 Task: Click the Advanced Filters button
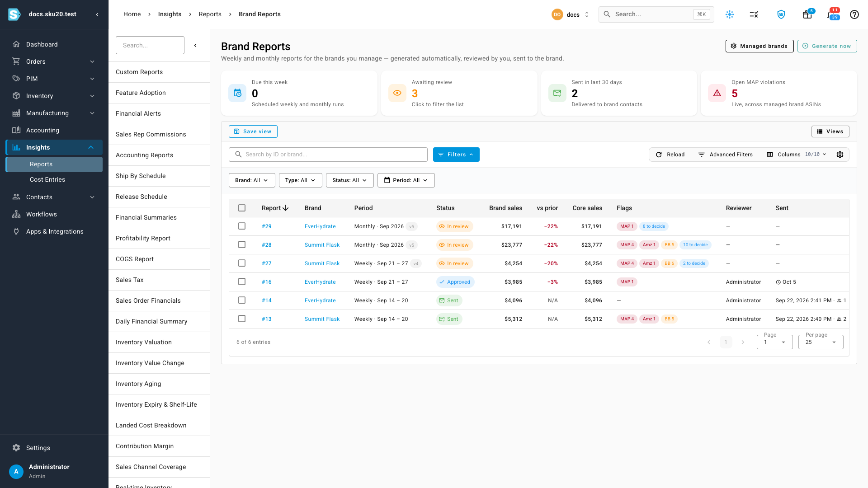tap(725, 155)
